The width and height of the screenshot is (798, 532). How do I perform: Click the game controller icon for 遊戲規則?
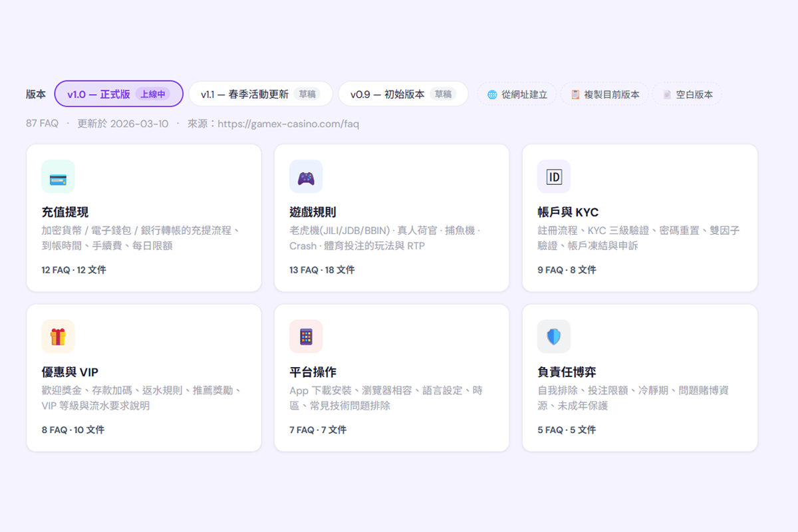pyautogui.click(x=306, y=177)
